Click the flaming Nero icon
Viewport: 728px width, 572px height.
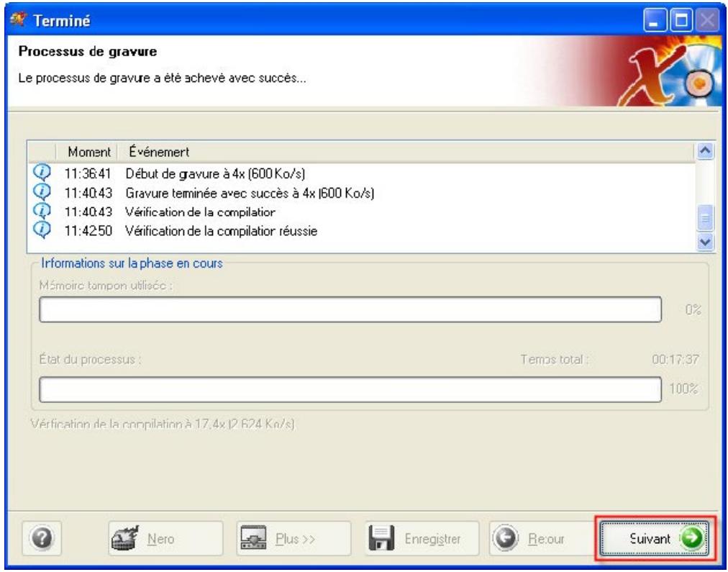(125, 538)
